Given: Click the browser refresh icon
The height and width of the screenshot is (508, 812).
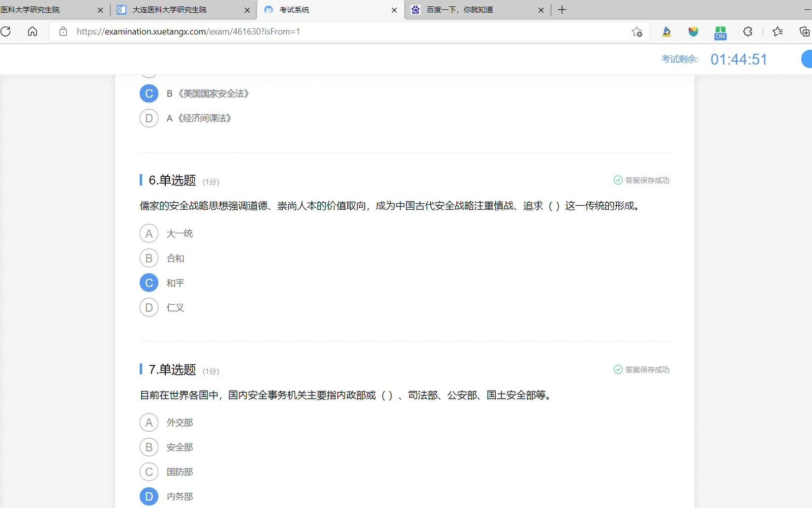Looking at the screenshot, I should point(6,32).
